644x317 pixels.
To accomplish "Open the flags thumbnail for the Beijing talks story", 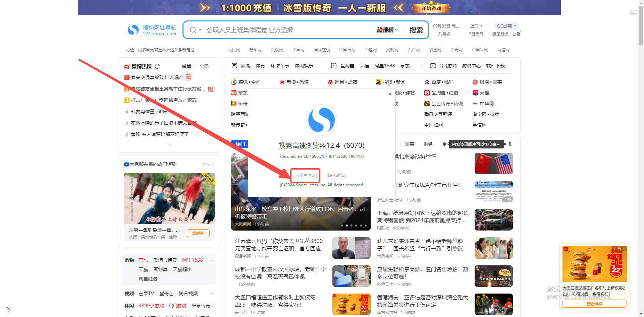I will [493, 164].
